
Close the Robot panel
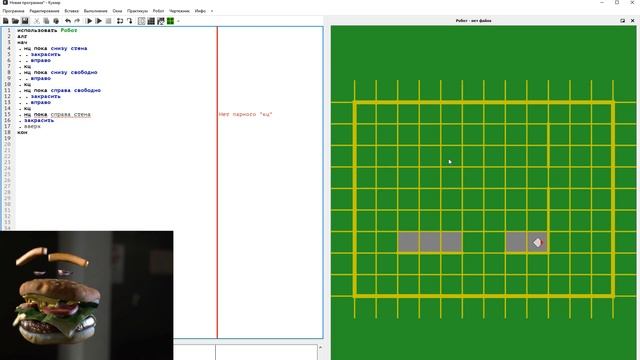click(633, 20)
